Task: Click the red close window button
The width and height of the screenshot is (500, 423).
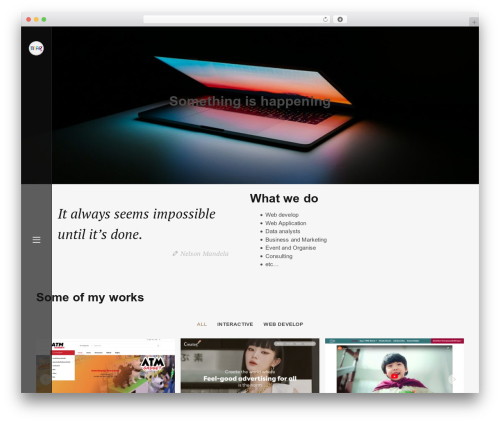Action: click(29, 19)
